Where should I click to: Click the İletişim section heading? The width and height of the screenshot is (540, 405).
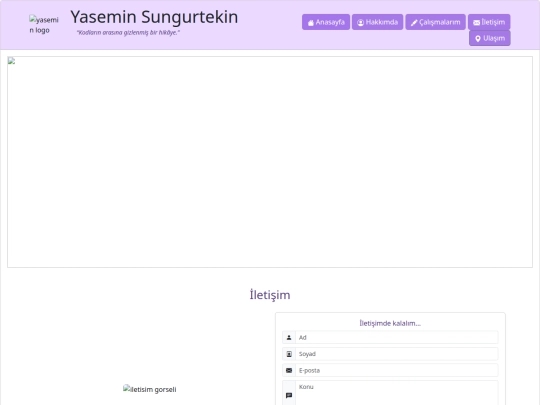(x=270, y=295)
